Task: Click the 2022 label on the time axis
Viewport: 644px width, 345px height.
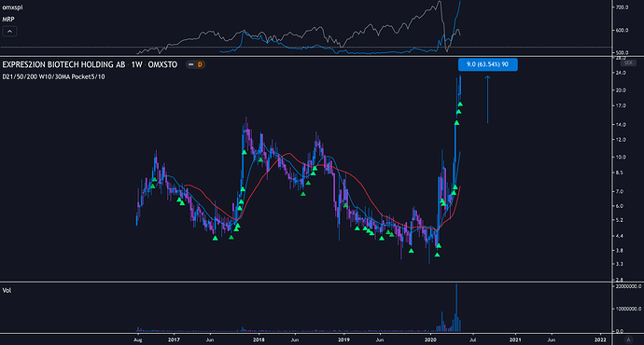Action: pos(600,339)
